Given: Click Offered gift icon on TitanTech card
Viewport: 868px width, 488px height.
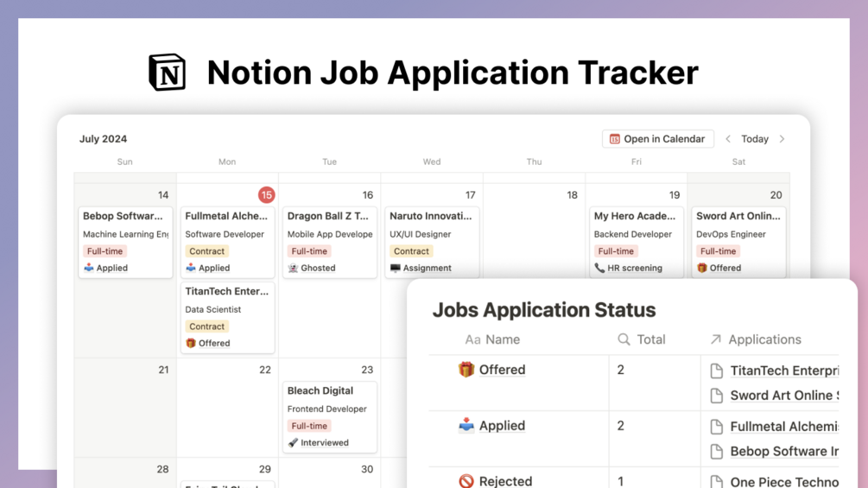Looking at the screenshot, I should pos(191,343).
